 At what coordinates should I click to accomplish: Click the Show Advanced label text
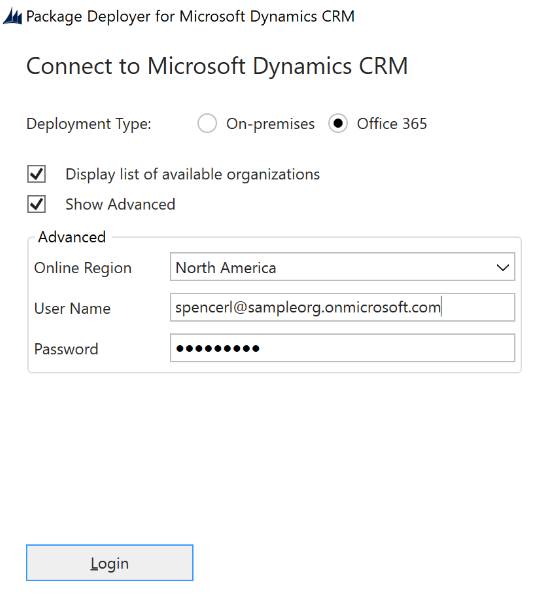120,204
